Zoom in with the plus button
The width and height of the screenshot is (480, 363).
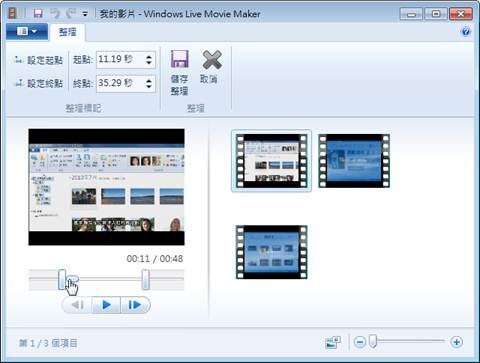point(456,342)
